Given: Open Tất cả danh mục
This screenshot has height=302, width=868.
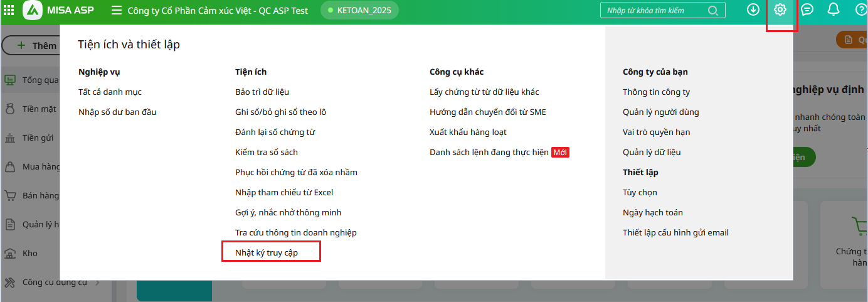Looking at the screenshot, I should [110, 92].
